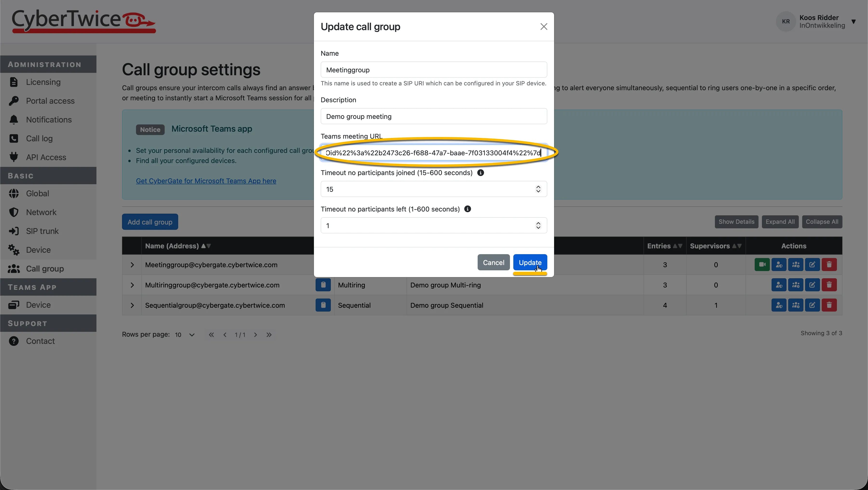Viewport: 868px width, 490px height.
Task: Click into the Teams meeting URL field
Action: pos(434,153)
